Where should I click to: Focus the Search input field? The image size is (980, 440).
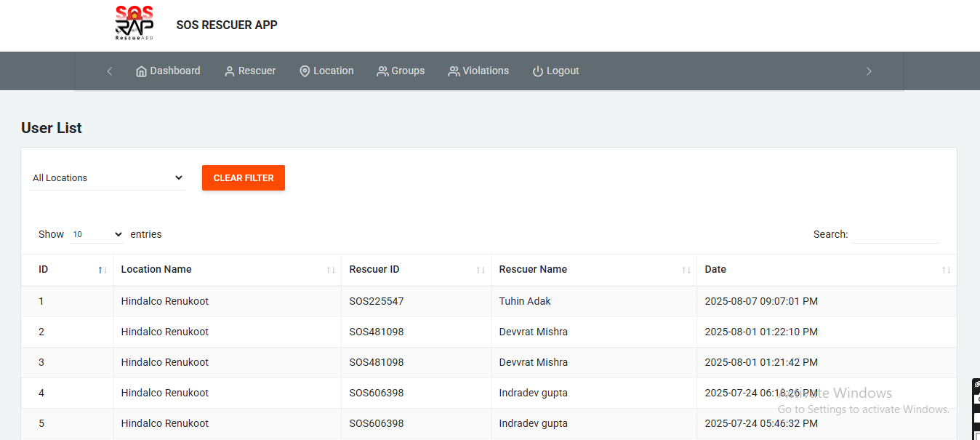point(895,235)
